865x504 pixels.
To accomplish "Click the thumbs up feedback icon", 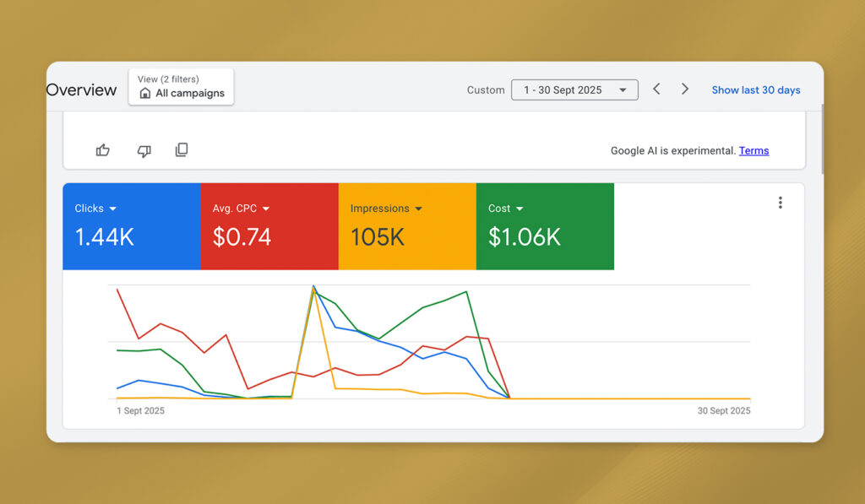I will point(103,150).
